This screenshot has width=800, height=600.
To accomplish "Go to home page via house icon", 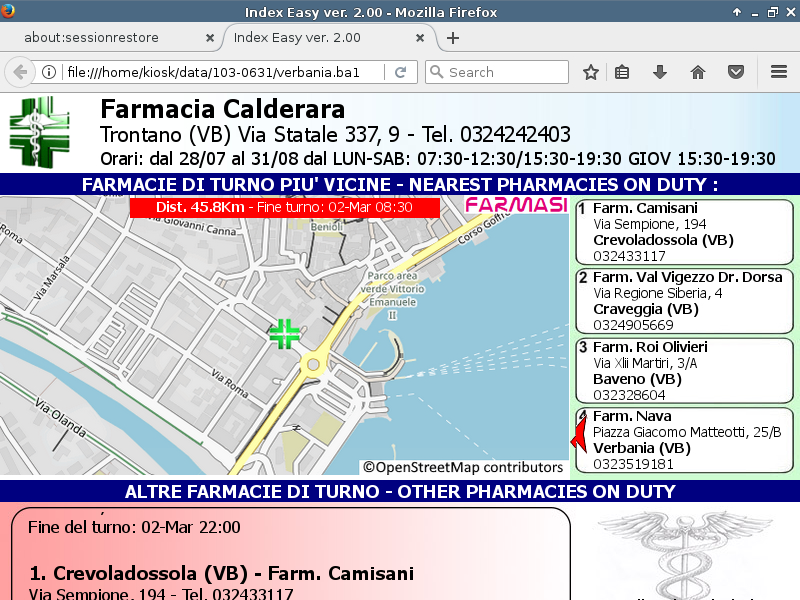I will 698,72.
